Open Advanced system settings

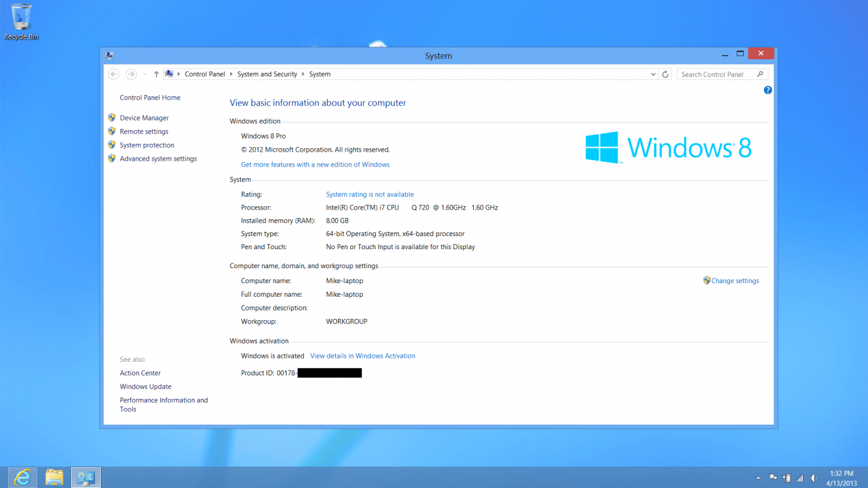158,159
